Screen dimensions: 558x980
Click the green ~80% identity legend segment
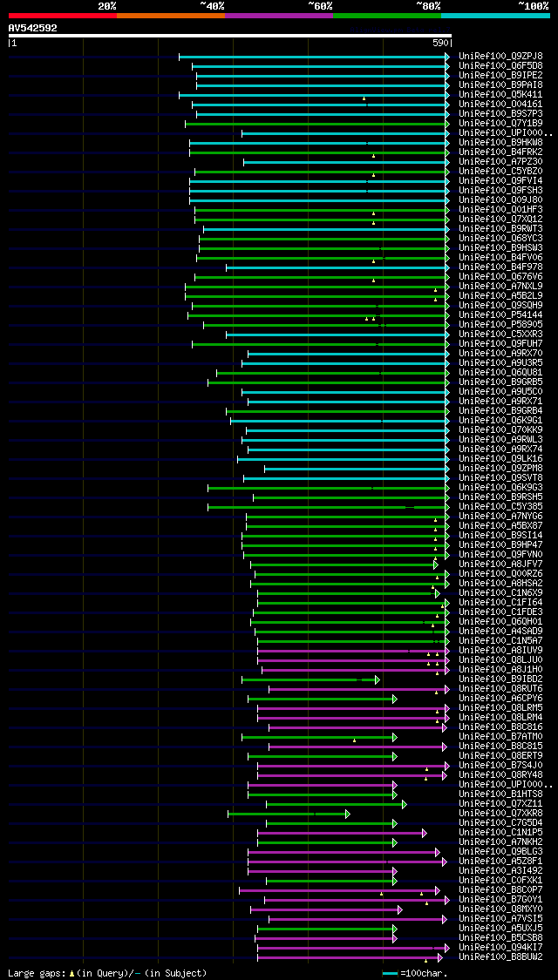tap(387, 15)
